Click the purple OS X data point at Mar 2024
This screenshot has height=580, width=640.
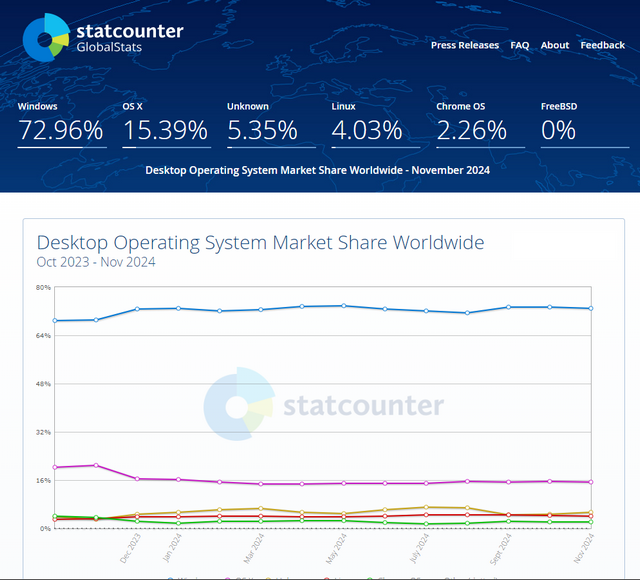click(261, 484)
